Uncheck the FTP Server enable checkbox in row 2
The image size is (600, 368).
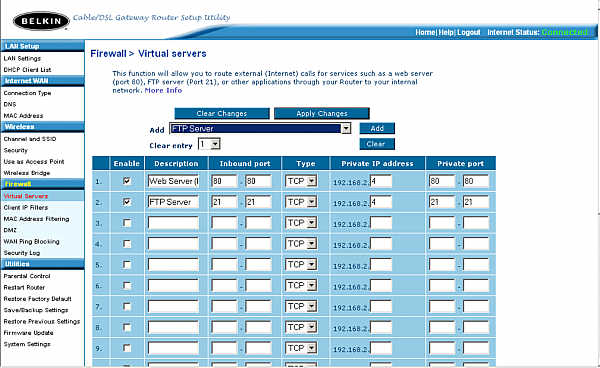point(127,202)
